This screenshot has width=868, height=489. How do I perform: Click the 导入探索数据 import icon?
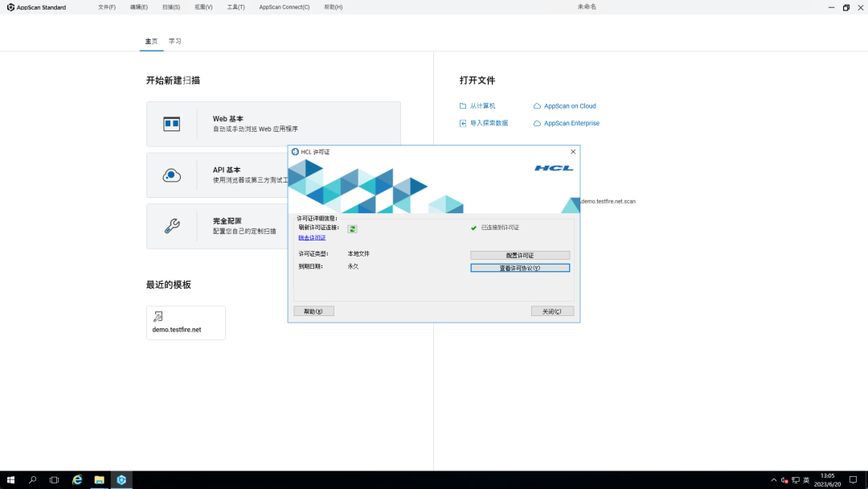pyautogui.click(x=463, y=123)
